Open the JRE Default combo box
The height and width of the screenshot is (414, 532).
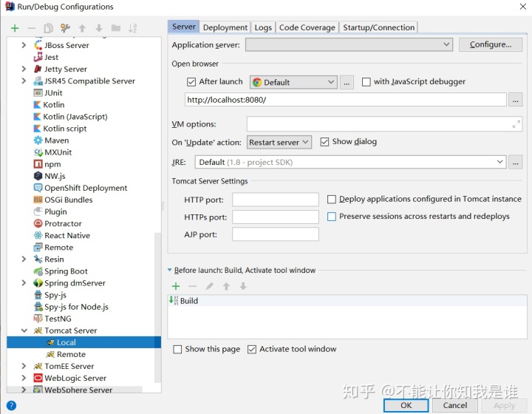(350, 162)
